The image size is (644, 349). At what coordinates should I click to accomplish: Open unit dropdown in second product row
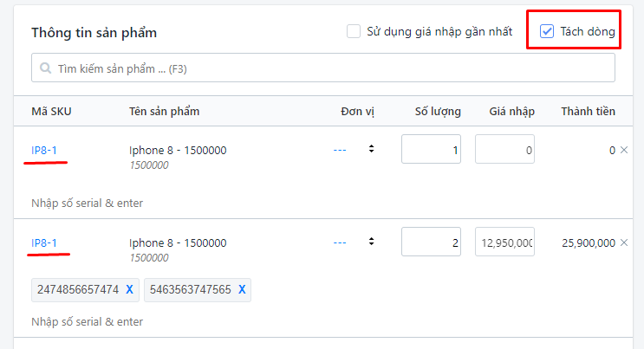(x=354, y=242)
